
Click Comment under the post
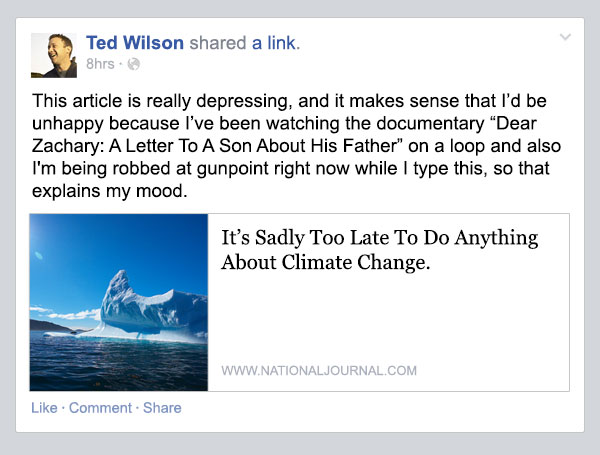100,408
